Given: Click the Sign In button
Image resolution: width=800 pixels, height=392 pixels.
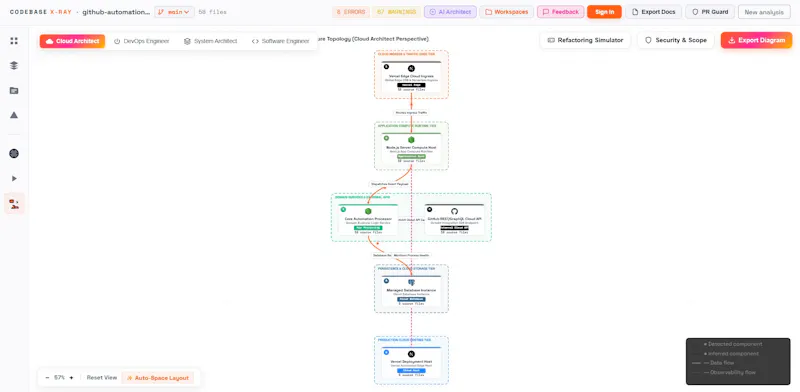Looking at the screenshot, I should tap(604, 12).
